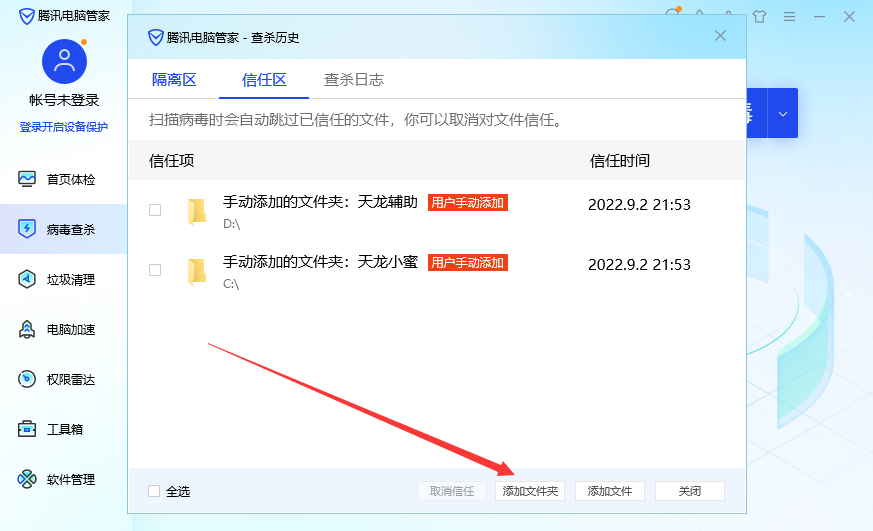This screenshot has height=531, width=873.
Task: Click the 首页体检 monitor icon
Action: coord(27,179)
